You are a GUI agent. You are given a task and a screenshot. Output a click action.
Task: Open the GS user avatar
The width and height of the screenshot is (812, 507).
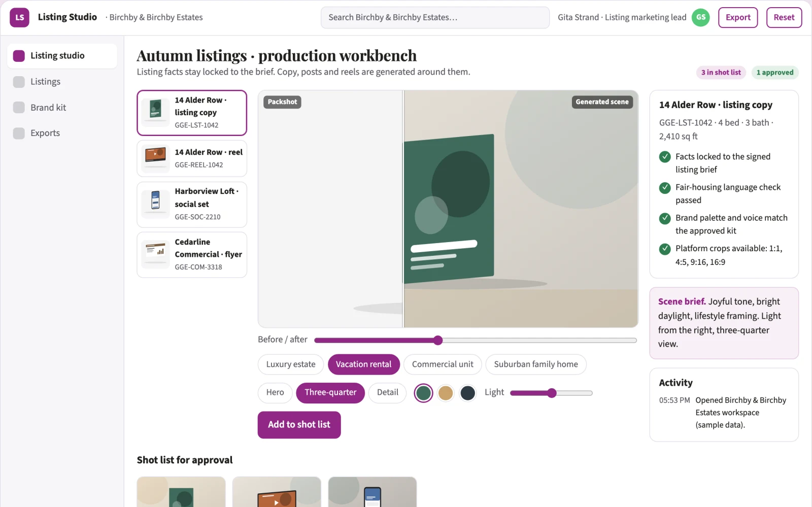click(x=701, y=17)
